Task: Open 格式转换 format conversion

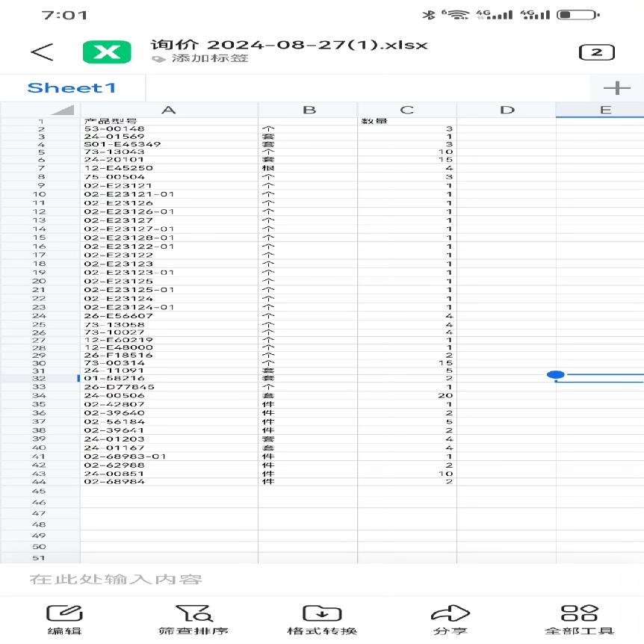Action: 322,620
